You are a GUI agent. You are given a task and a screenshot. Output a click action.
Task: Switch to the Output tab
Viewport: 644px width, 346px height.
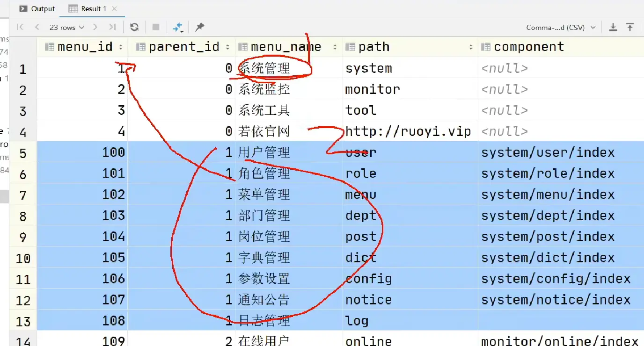coord(37,8)
